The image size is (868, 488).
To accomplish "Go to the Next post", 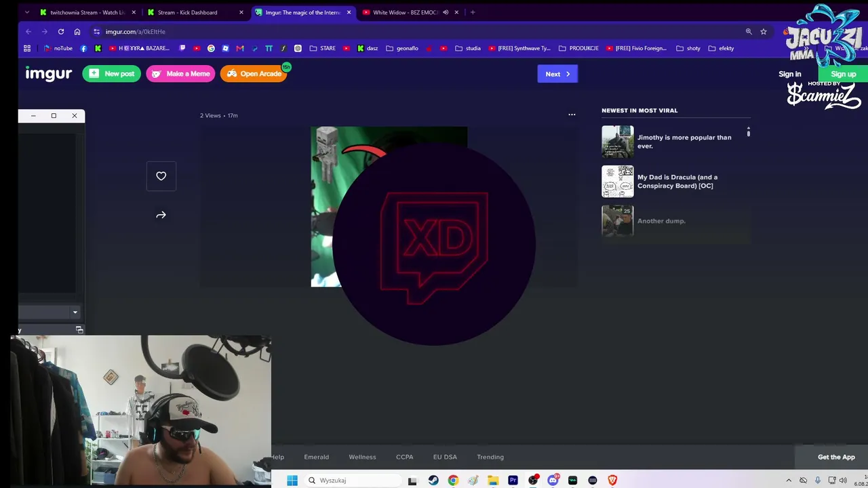I will click(x=557, y=74).
